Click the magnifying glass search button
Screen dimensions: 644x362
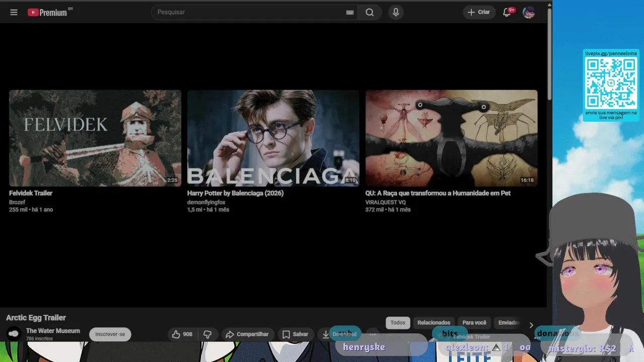370,12
